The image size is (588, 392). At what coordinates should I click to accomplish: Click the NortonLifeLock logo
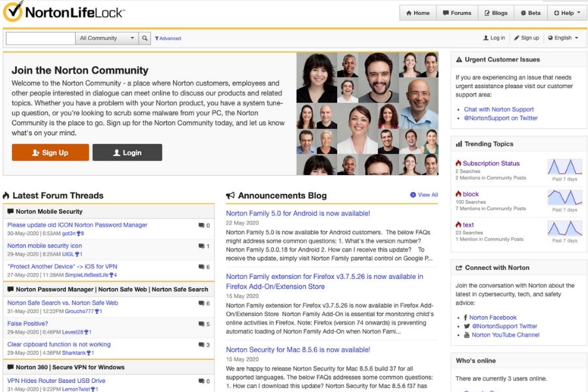(x=64, y=11)
